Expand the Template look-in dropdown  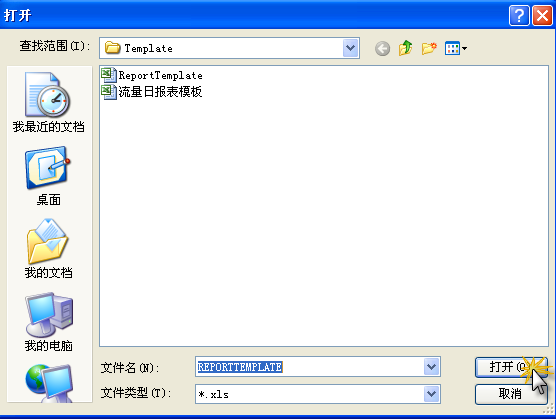351,48
